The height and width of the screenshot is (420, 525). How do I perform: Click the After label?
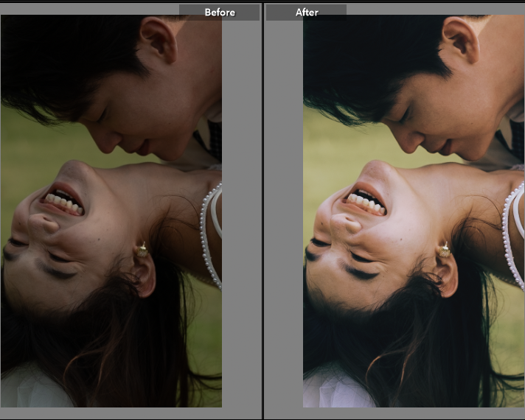[x=307, y=13]
